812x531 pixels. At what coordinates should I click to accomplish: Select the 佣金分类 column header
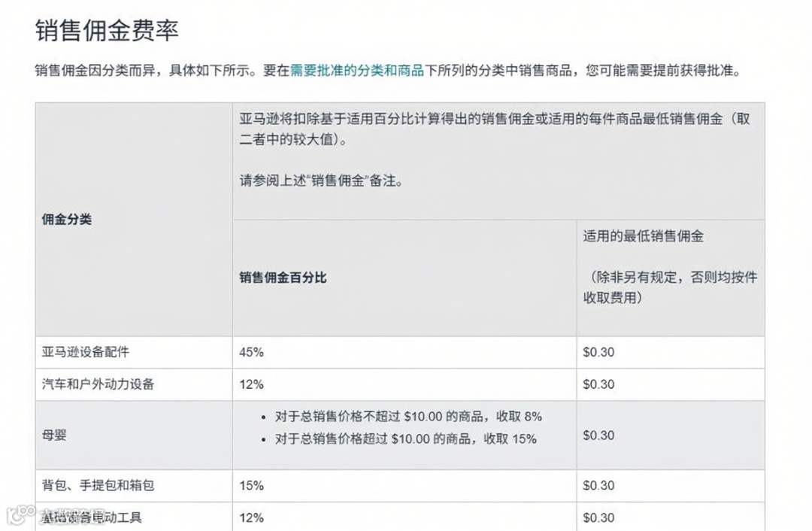(66, 220)
